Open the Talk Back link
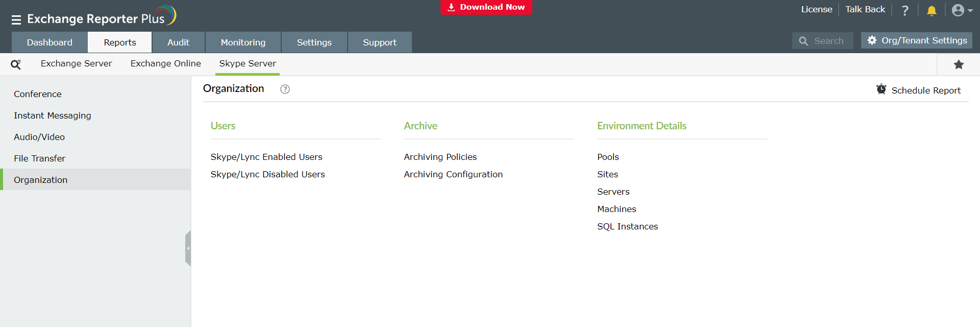Image resolution: width=980 pixels, height=327 pixels. click(865, 9)
